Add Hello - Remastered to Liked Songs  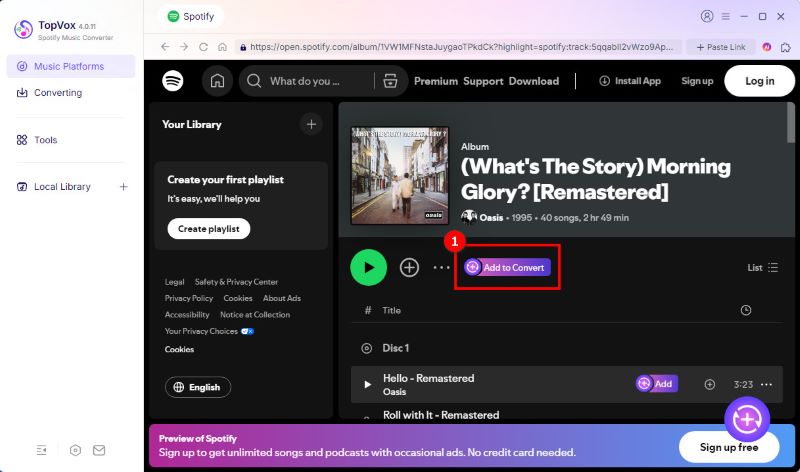[710, 384]
